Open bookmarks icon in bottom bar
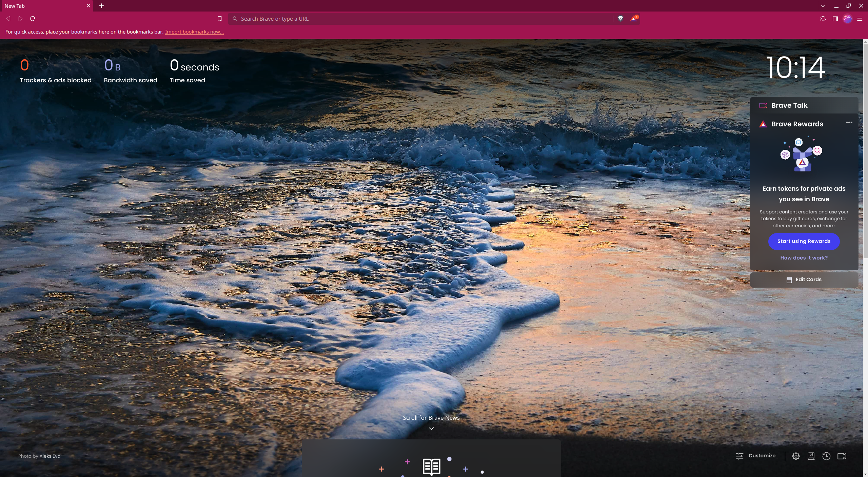 click(811, 456)
